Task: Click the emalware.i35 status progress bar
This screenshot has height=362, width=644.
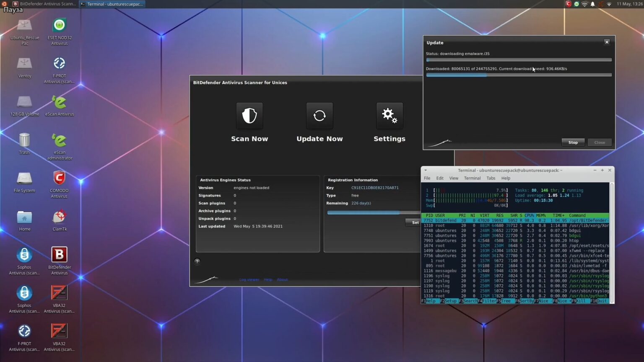Action: pyautogui.click(x=519, y=60)
